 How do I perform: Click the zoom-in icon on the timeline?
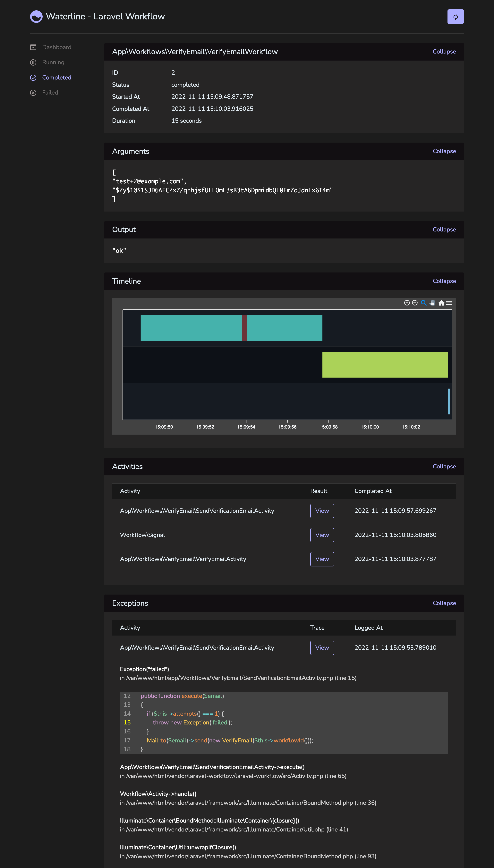coord(407,303)
